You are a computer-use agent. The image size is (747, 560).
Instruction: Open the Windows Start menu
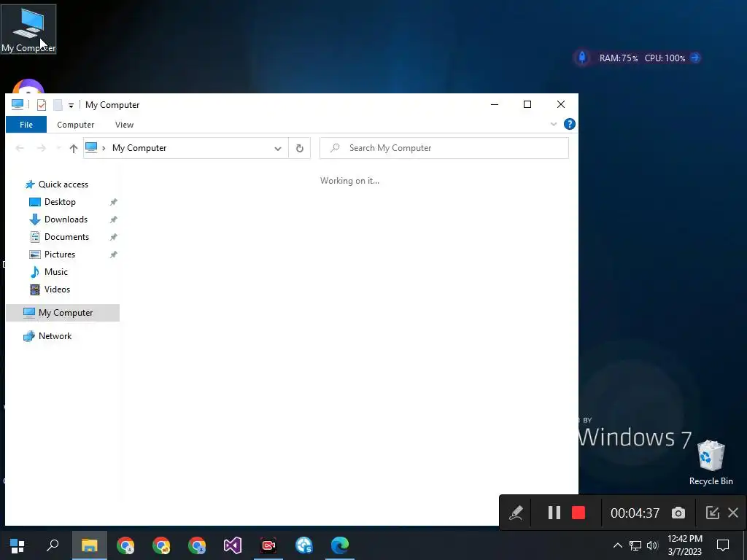click(18, 545)
